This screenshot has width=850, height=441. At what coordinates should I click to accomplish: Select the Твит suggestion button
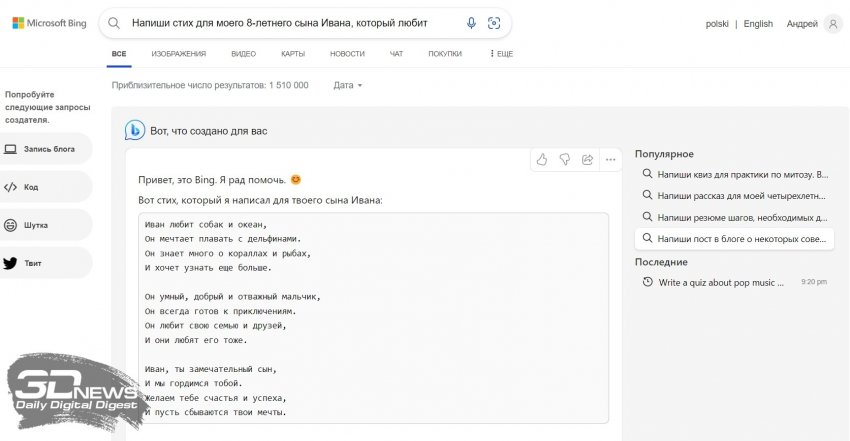46,263
